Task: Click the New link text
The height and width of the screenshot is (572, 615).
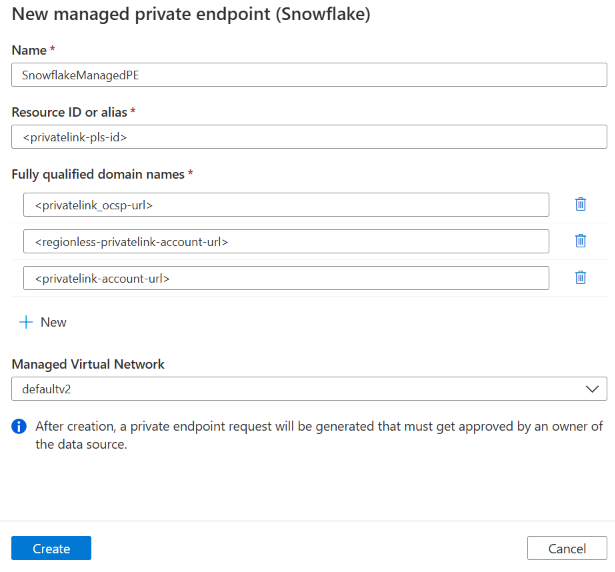Action: 53,322
